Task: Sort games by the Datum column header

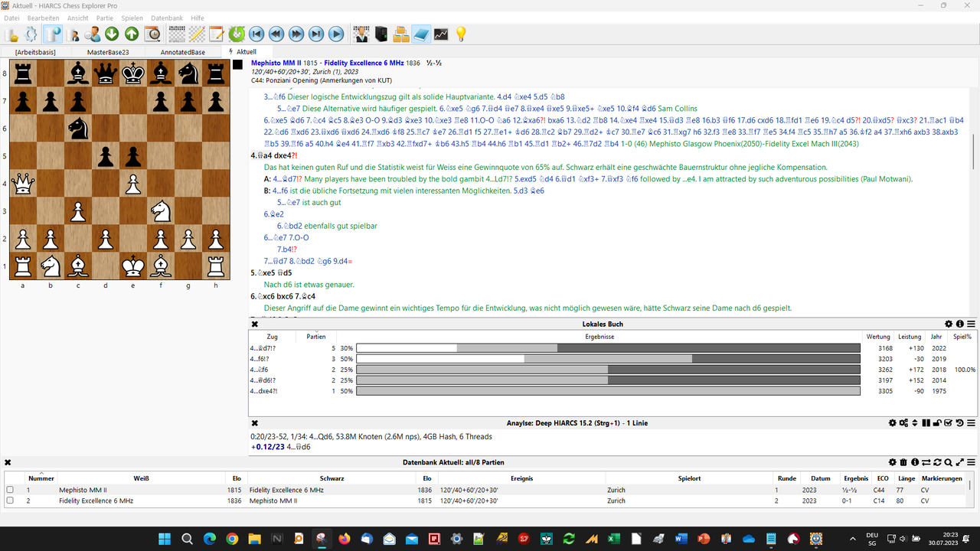Action: point(820,478)
